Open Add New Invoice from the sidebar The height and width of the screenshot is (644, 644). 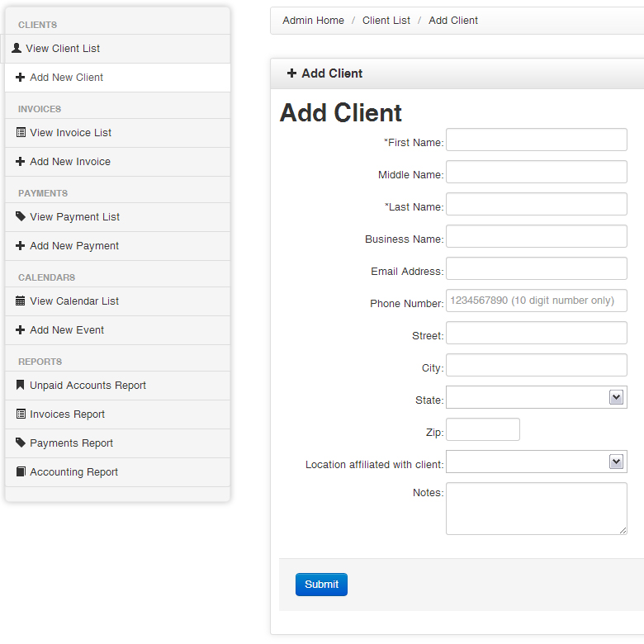pos(70,162)
